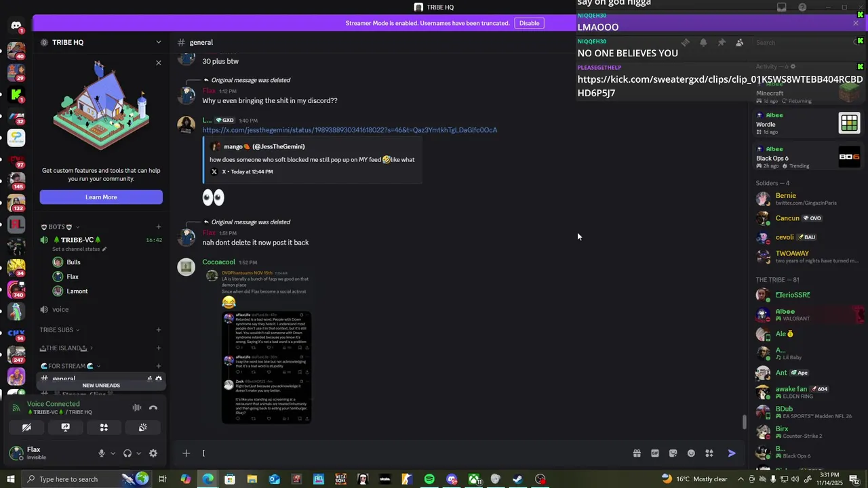Image resolution: width=868 pixels, height=488 pixels.
Task: View Lamont in the voice channel
Action: point(77,291)
